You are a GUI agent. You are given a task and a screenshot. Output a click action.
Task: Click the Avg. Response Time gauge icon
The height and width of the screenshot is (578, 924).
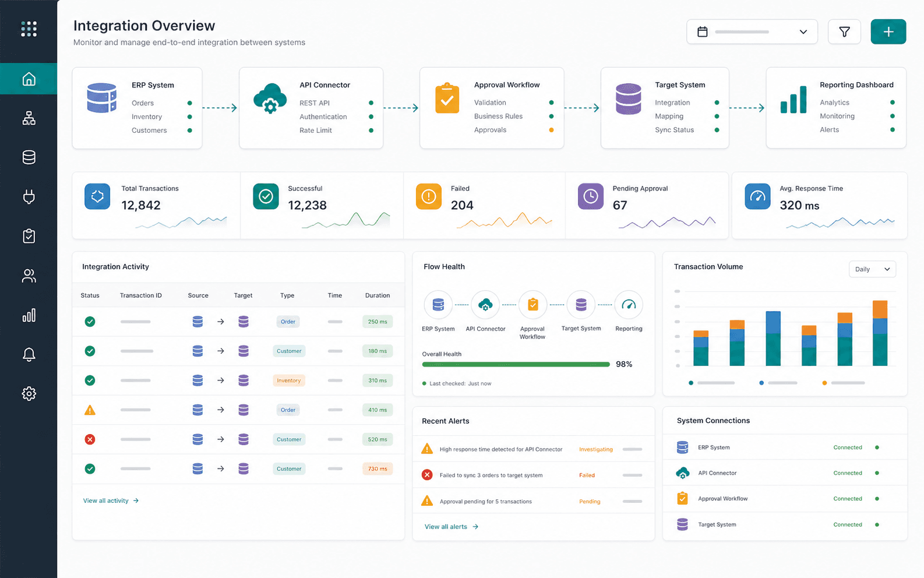(x=757, y=196)
